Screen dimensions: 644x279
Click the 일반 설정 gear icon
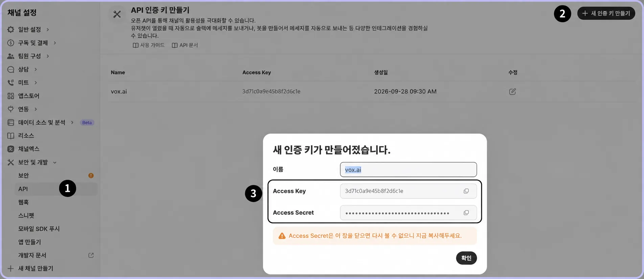point(11,29)
